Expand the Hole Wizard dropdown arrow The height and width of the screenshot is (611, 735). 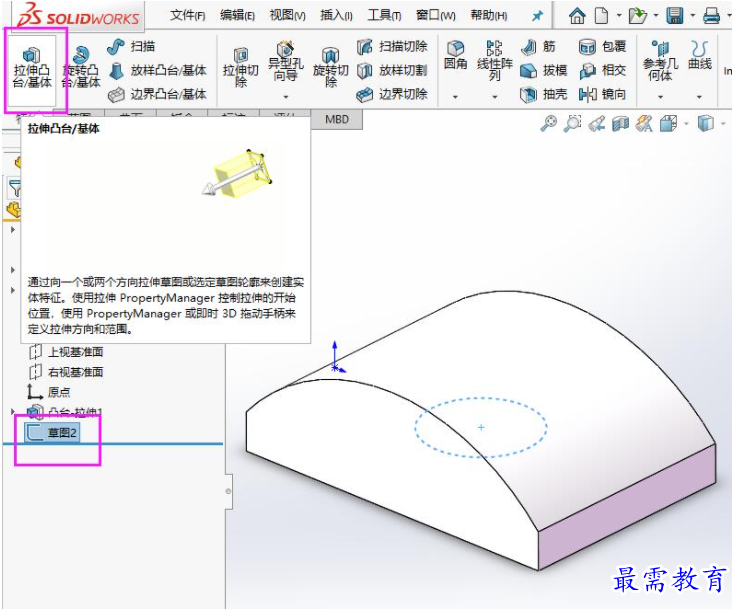pyautogui.click(x=285, y=97)
